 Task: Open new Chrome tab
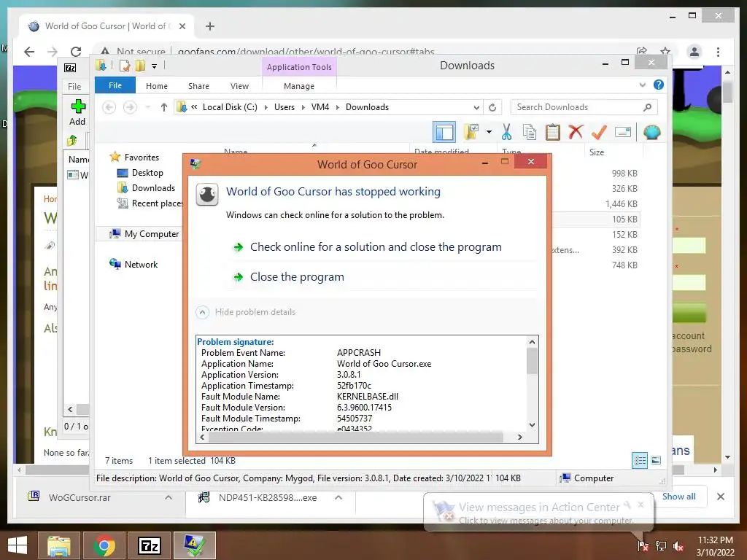click(x=209, y=26)
